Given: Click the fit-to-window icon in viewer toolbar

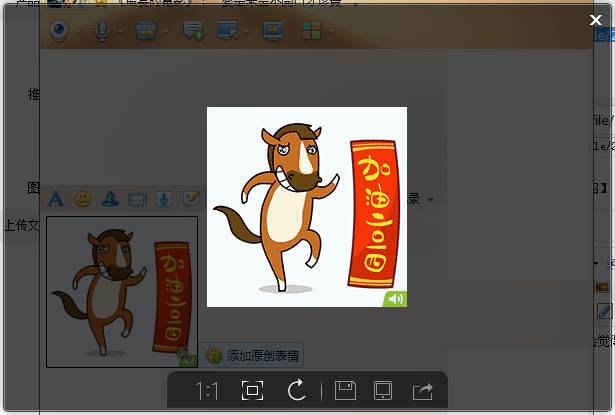Looking at the screenshot, I should point(252,391).
